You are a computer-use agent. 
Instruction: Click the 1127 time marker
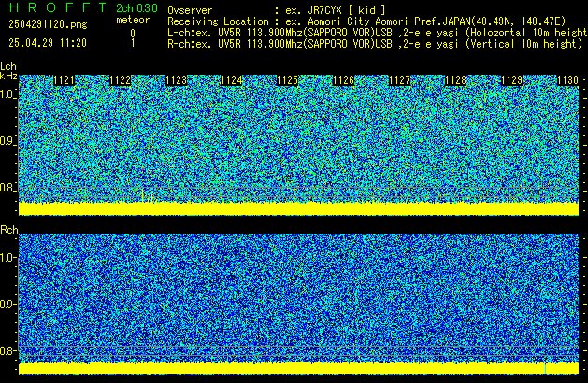point(400,80)
